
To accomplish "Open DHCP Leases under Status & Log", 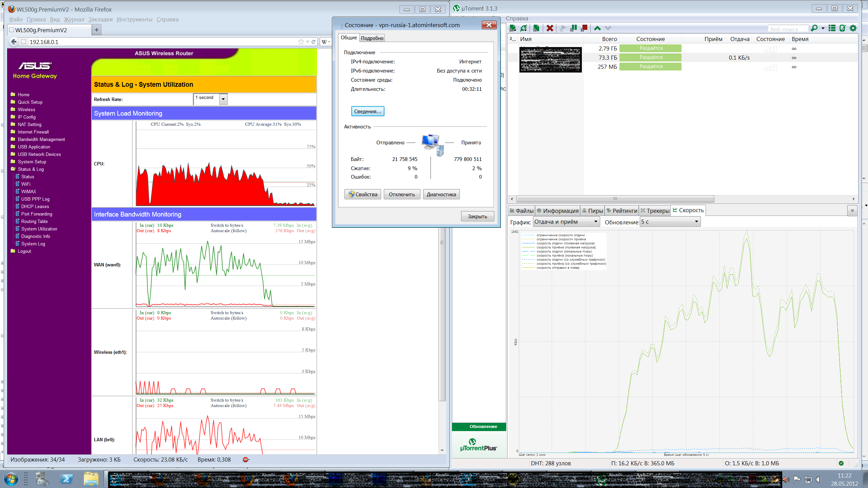I will point(35,206).
